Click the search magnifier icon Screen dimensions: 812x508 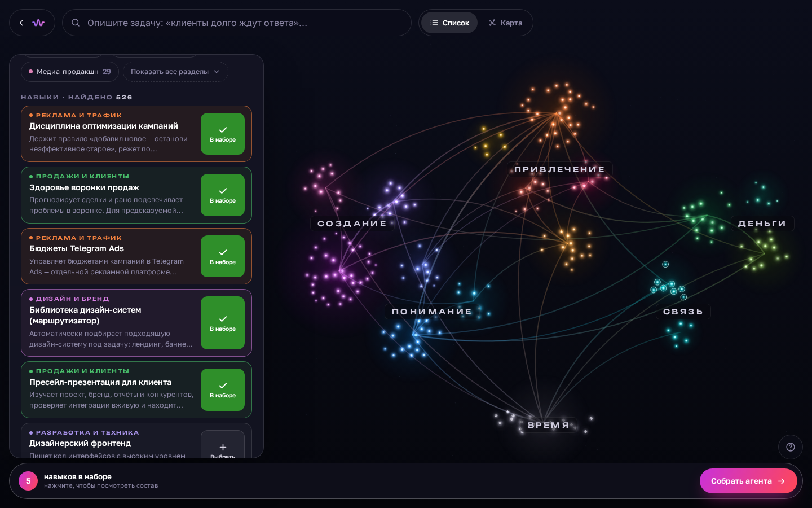tap(76, 23)
